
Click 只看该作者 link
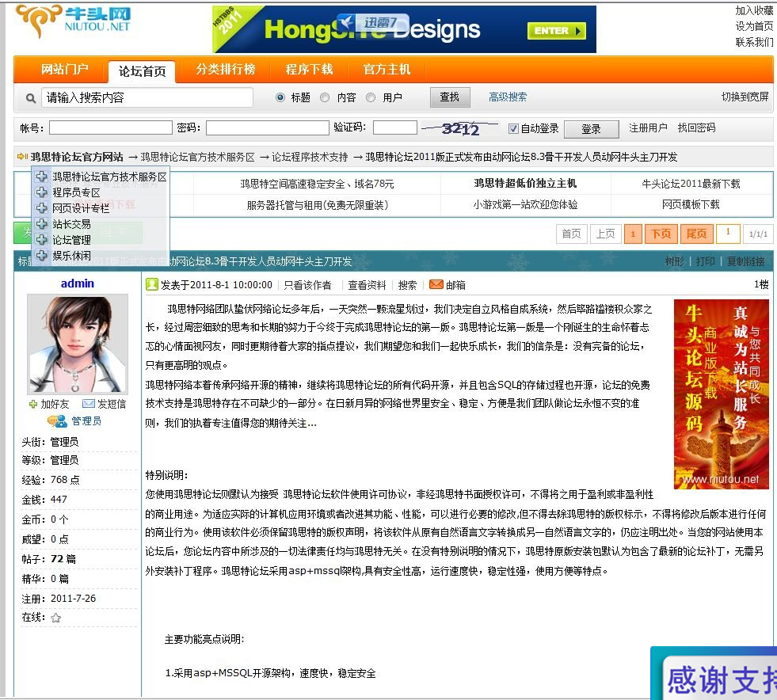click(x=307, y=285)
